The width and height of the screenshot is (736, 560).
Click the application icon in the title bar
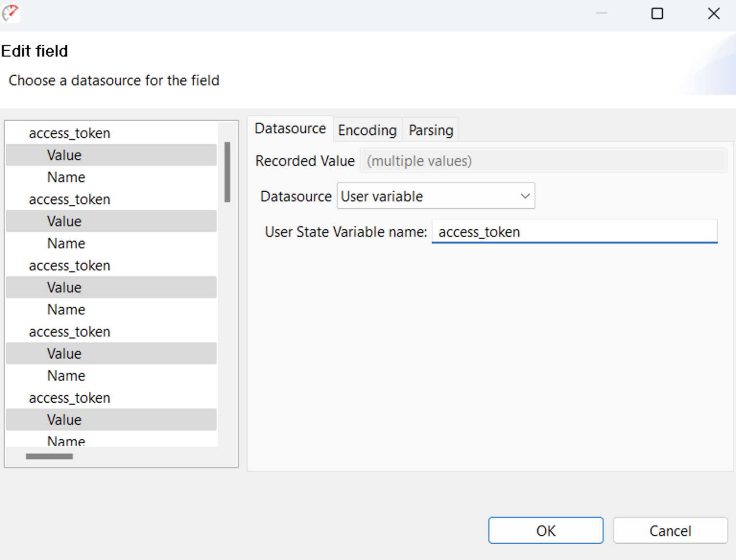(x=11, y=13)
